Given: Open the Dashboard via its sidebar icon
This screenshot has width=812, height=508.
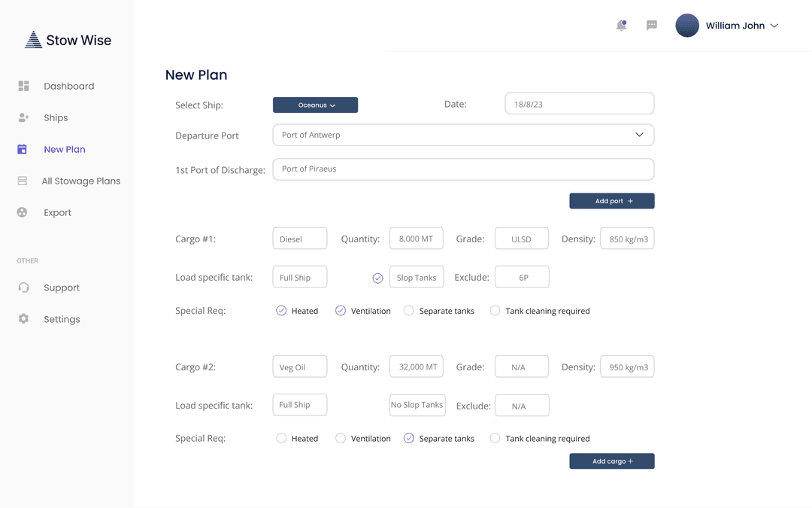Looking at the screenshot, I should click(x=23, y=85).
